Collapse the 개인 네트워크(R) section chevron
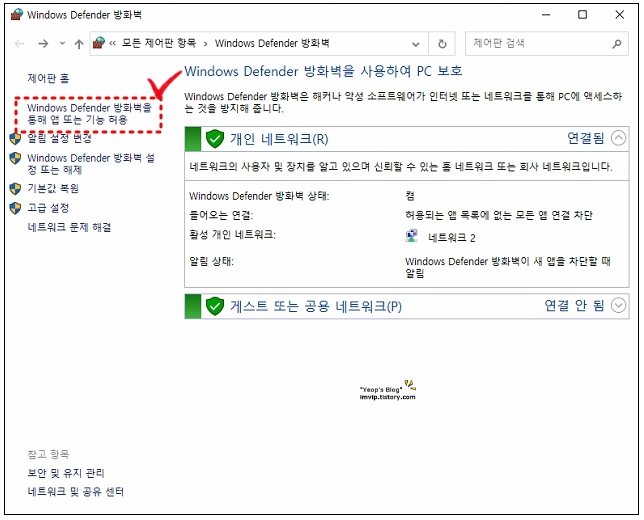644x520 pixels. (x=618, y=138)
